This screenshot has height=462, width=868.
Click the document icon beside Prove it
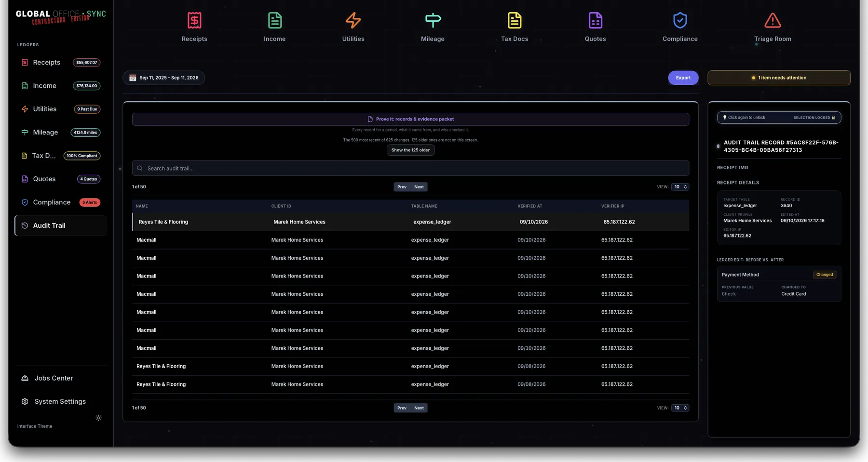(x=370, y=119)
